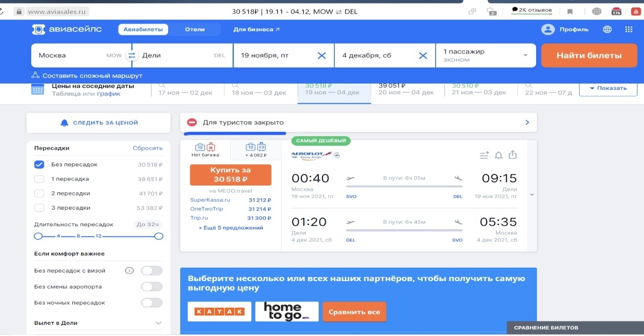Open the apps grid icon in header
This screenshot has width=644, height=336.
pyautogui.click(x=628, y=30)
